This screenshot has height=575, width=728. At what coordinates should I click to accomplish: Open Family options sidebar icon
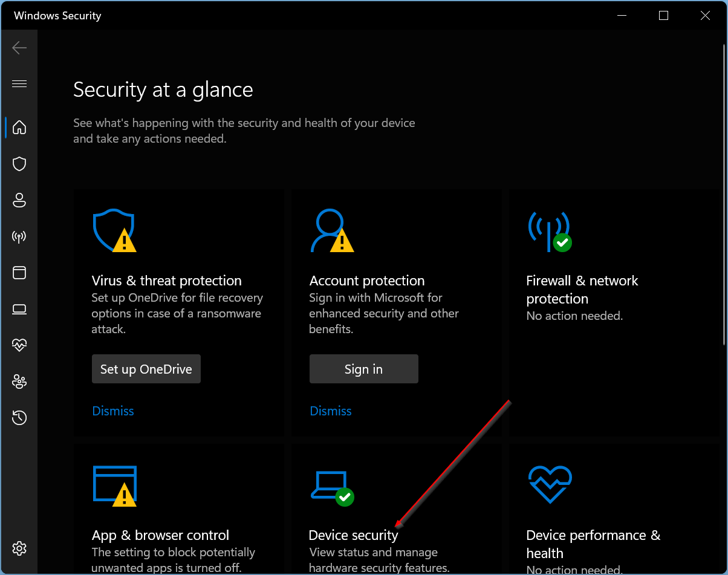[x=19, y=382]
